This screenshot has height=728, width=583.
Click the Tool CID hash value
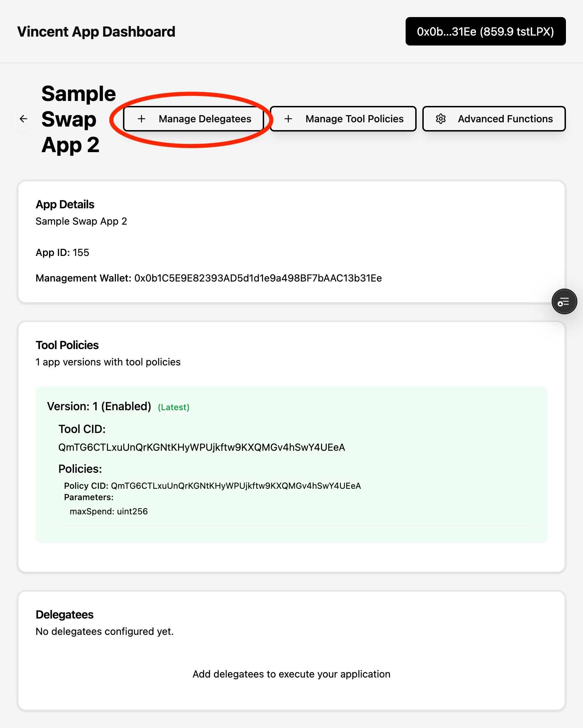coord(202,447)
